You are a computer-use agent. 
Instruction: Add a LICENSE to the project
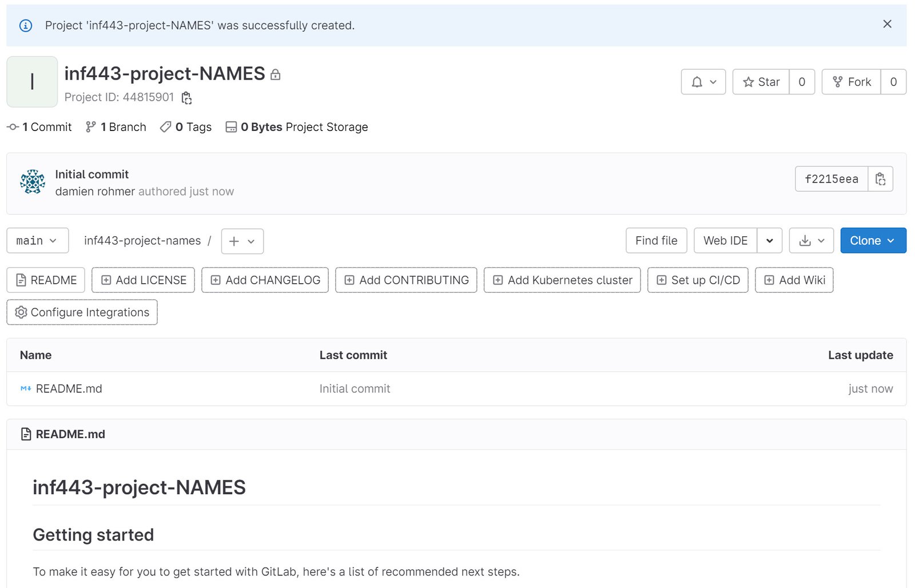click(x=142, y=280)
